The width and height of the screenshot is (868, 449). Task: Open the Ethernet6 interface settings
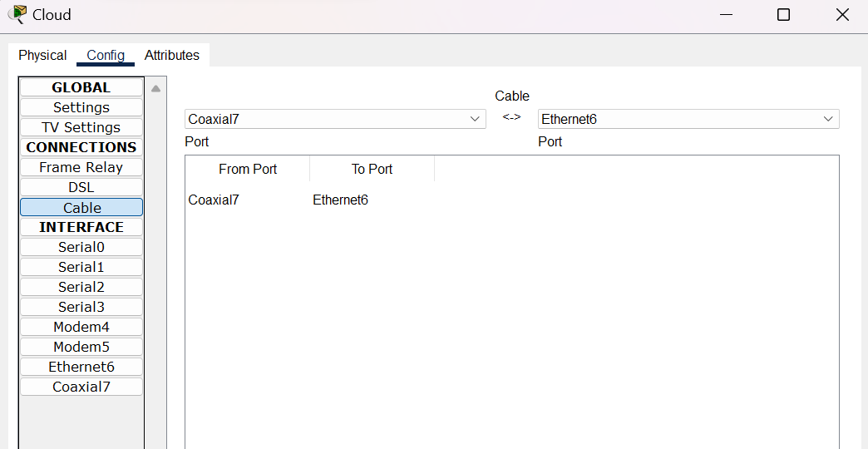click(x=81, y=367)
